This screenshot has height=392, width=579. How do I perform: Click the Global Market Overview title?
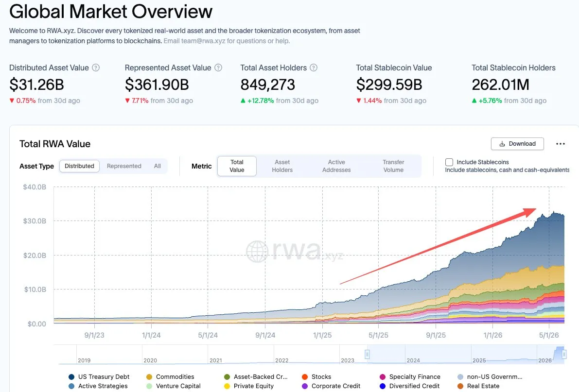coord(111,12)
